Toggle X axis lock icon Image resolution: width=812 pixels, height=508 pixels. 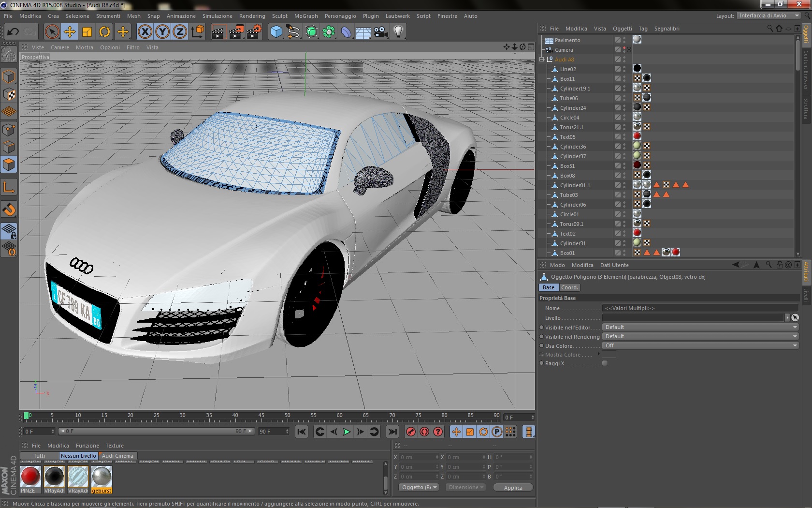click(x=145, y=32)
